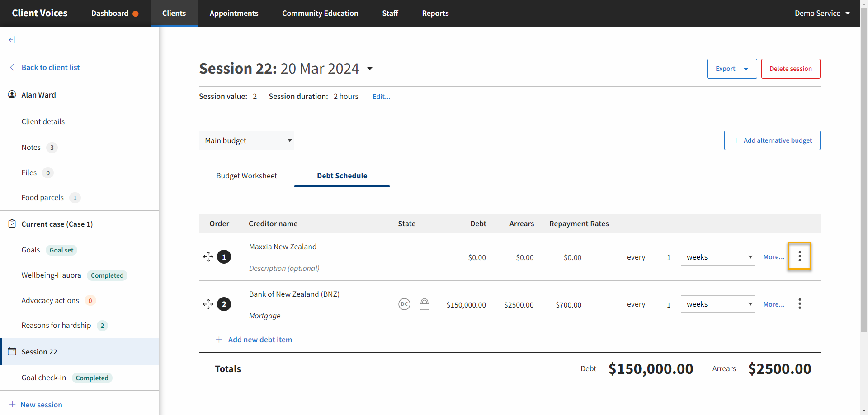Click the More... link on Maxxia row

tap(774, 257)
